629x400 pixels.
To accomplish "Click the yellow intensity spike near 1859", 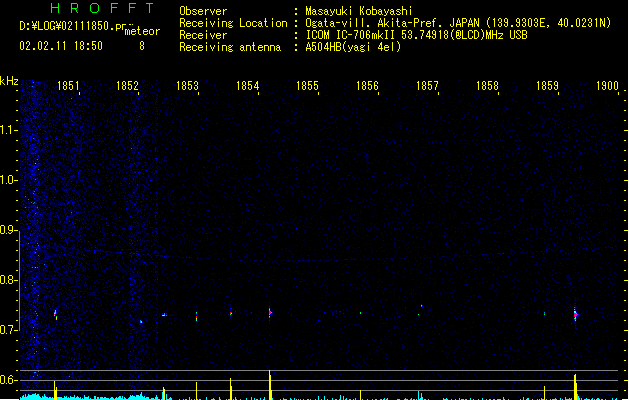I will coord(575,386).
